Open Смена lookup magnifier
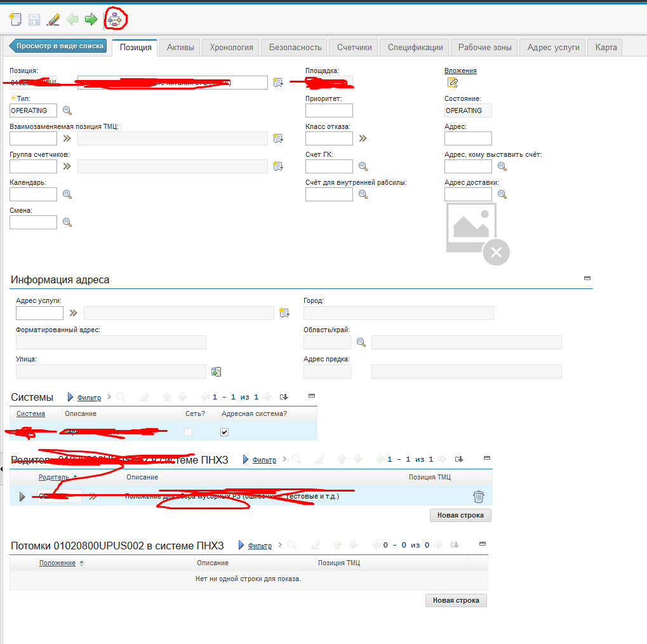The height and width of the screenshot is (644, 647). pyautogui.click(x=67, y=222)
